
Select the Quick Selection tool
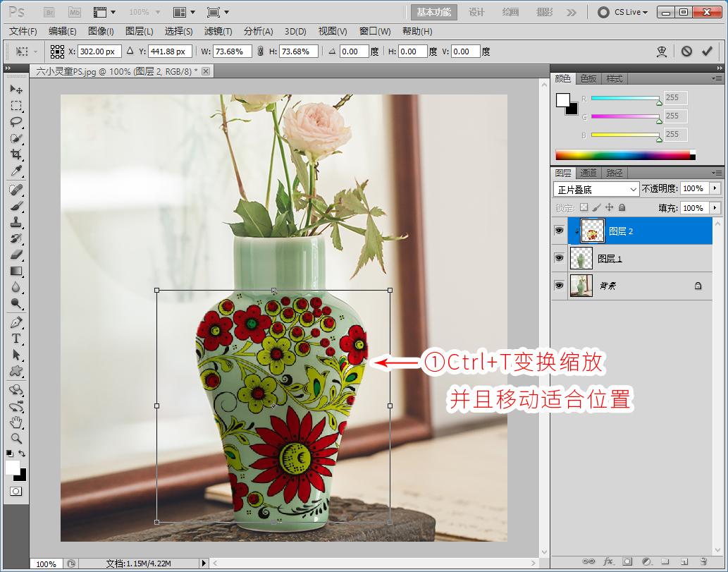point(16,138)
